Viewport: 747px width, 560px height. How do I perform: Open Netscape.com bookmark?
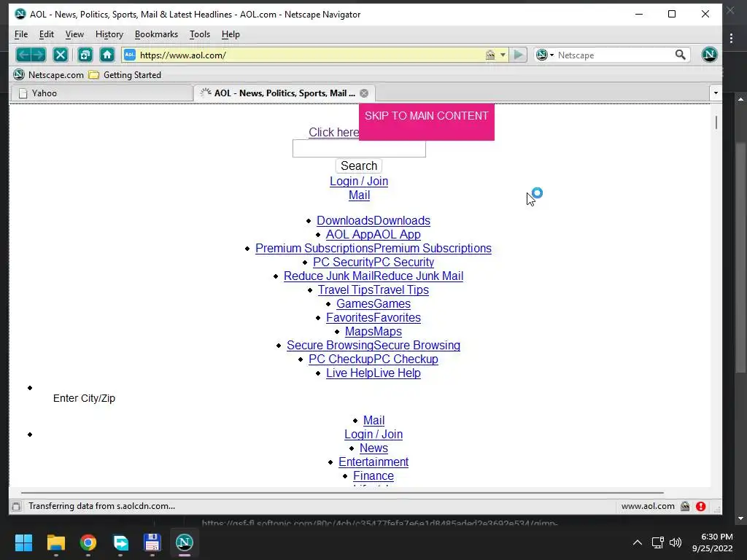(x=49, y=75)
